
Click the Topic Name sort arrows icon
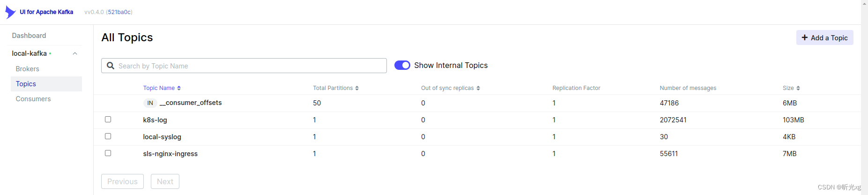(x=179, y=88)
